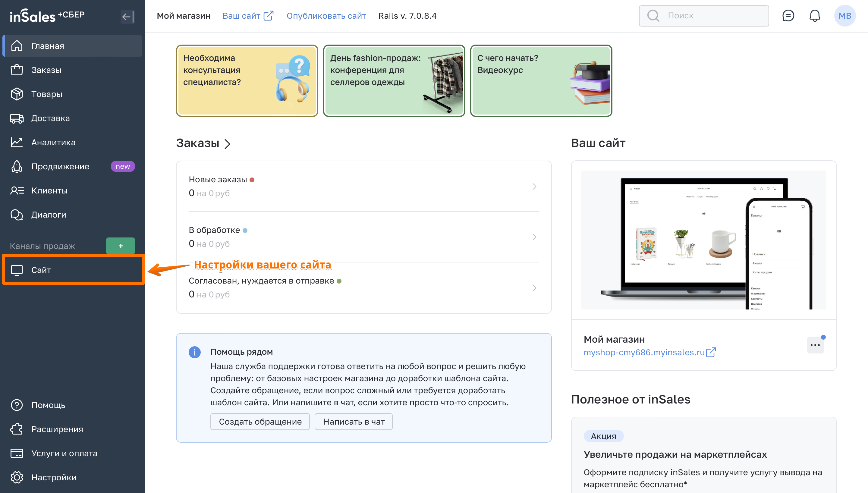
Task: Click Опубликовать сайт link
Action: [326, 16]
